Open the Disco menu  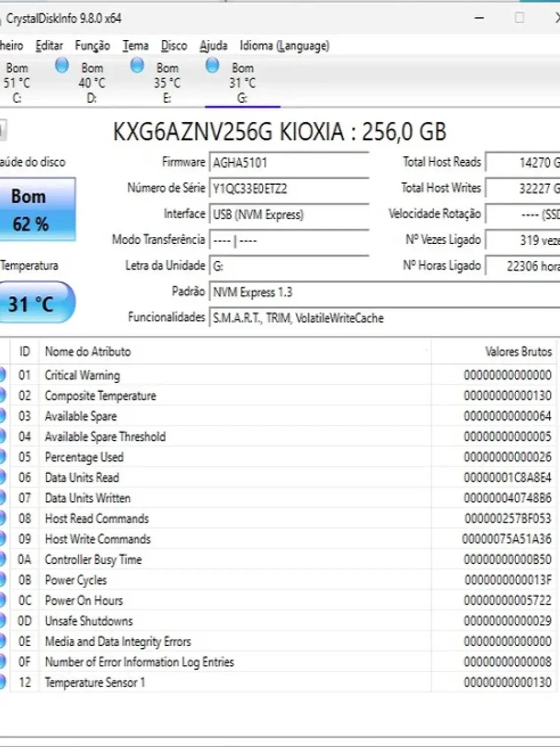point(174,46)
